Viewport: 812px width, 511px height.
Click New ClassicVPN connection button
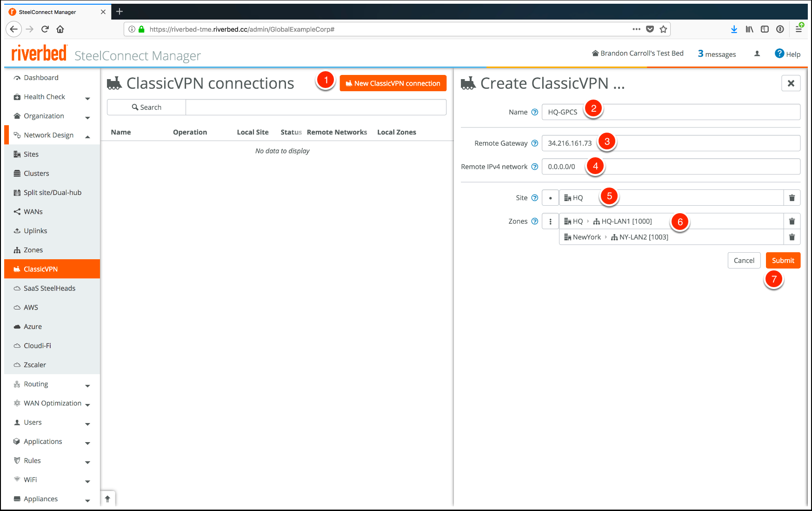pos(393,83)
